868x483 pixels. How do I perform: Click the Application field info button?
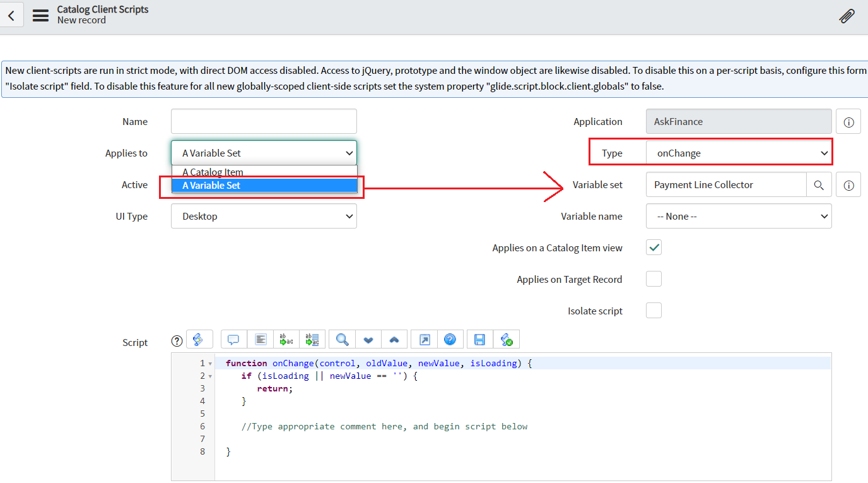pyautogui.click(x=848, y=122)
